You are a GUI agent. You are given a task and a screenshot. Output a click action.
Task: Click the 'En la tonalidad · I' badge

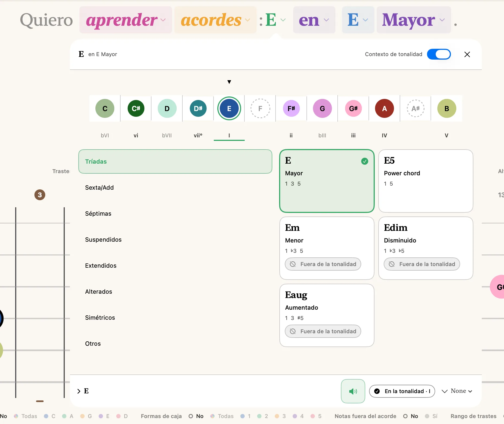click(402, 391)
